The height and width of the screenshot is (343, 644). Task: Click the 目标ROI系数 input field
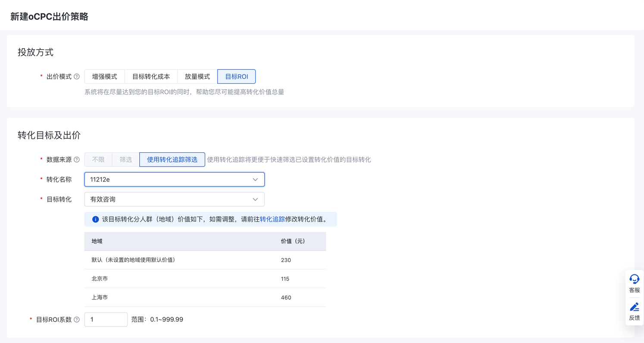[x=106, y=320]
